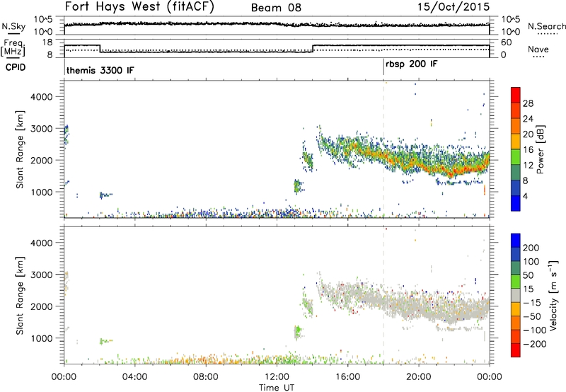Click the blue bottom of the Power color bar
The height and width of the screenshot is (392, 566).
[516, 203]
